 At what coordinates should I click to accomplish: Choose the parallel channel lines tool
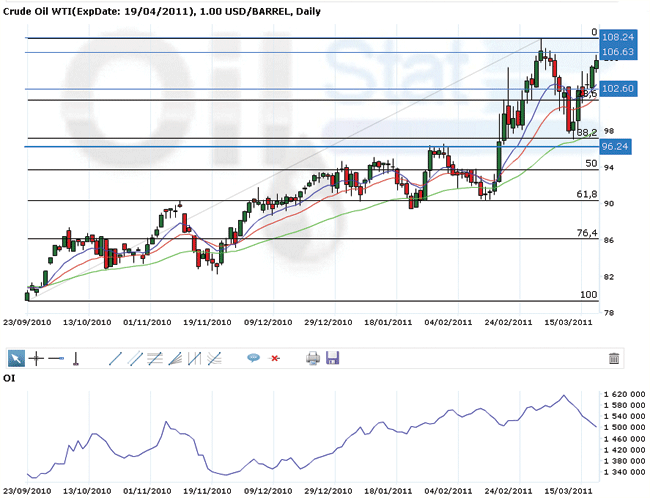tap(135, 358)
